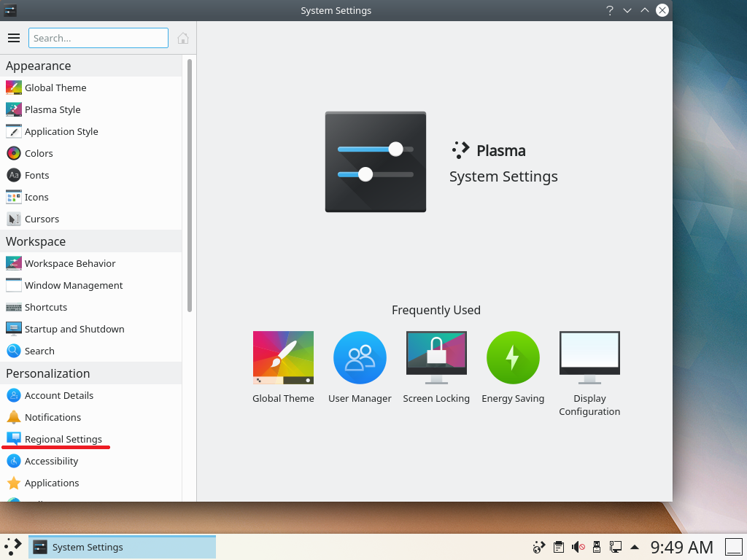Open the clipboard tray icon
The width and height of the screenshot is (747, 560).
pyautogui.click(x=559, y=547)
